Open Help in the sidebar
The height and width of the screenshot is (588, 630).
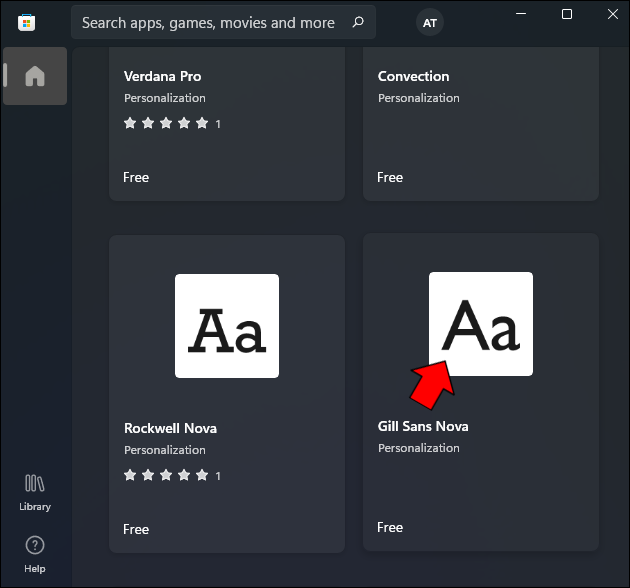pyautogui.click(x=35, y=553)
